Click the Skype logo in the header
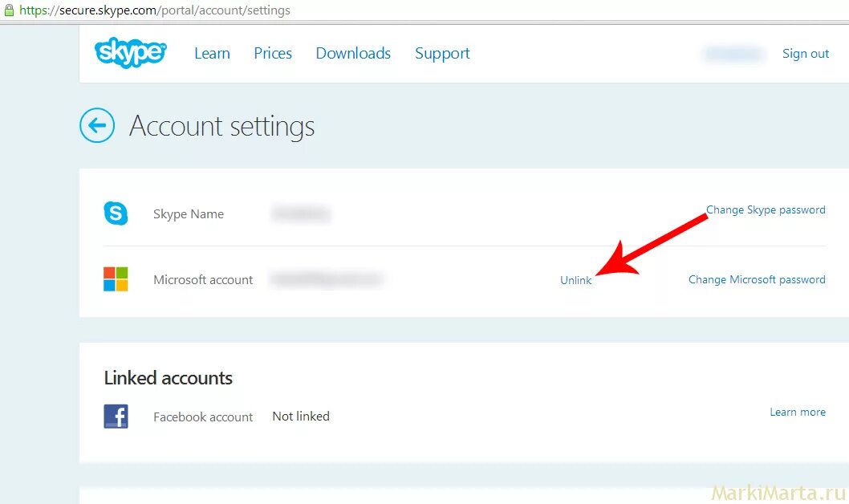This screenshot has width=849, height=504. click(131, 52)
